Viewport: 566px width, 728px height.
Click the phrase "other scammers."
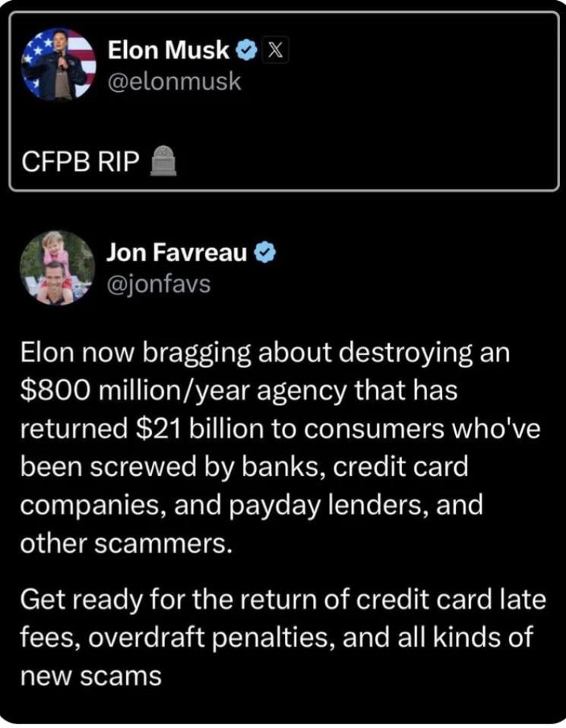(x=126, y=544)
